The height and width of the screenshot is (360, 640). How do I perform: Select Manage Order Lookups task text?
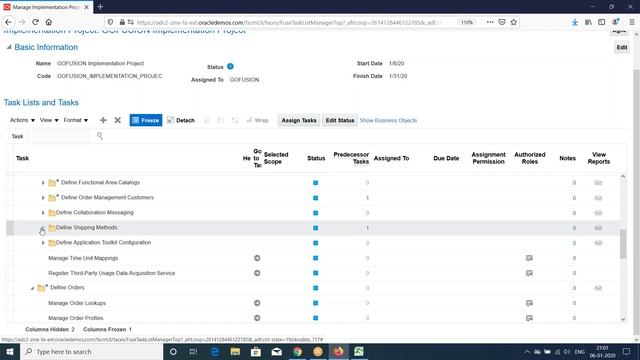click(x=77, y=303)
